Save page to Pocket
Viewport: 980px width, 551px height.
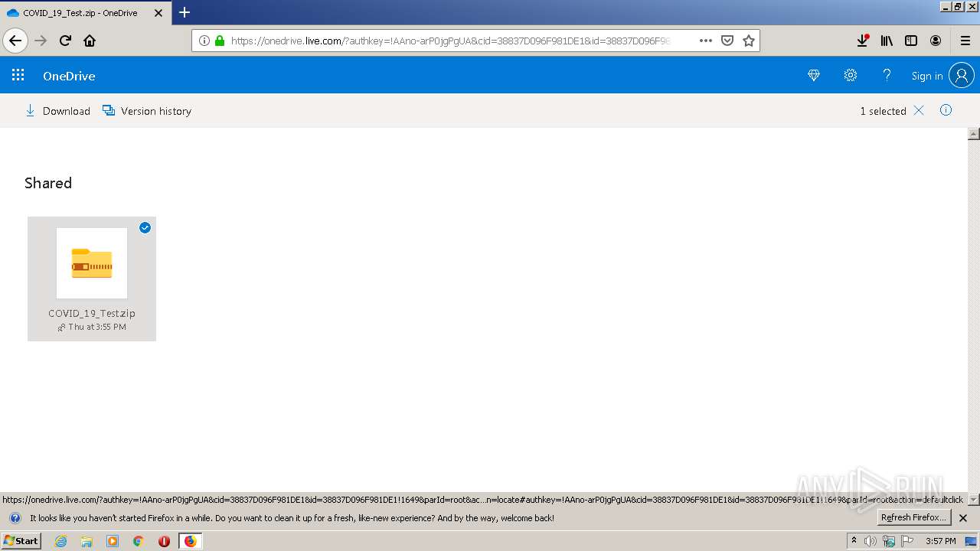[x=727, y=41]
